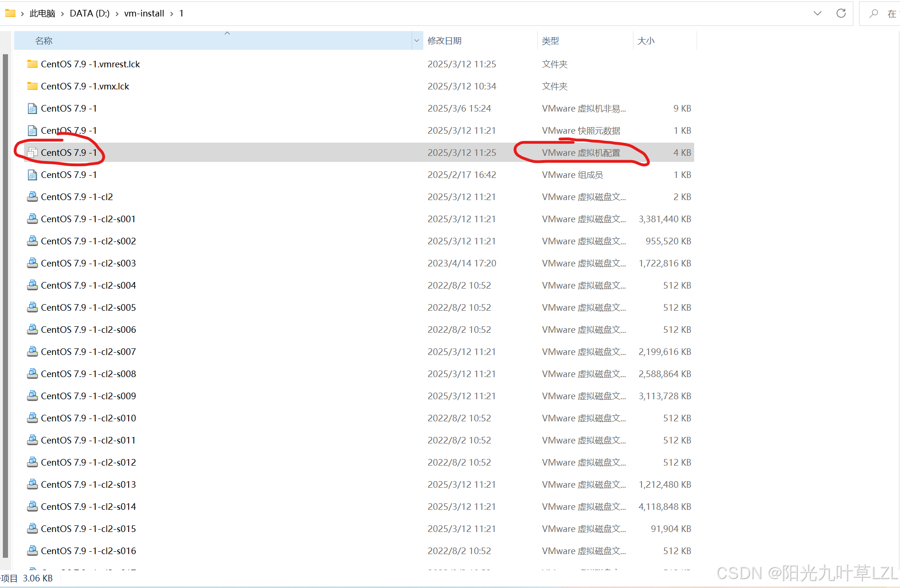
Task: Click the size 2,199,616 KB
Action: pyautogui.click(x=665, y=352)
